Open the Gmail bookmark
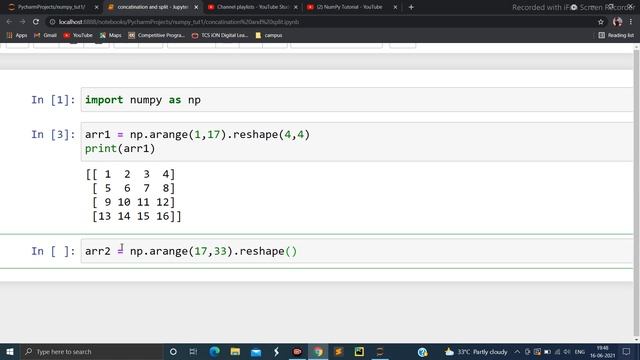Image resolution: width=640 pixels, height=360 pixels. pyautogui.click(x=45, y=36)
